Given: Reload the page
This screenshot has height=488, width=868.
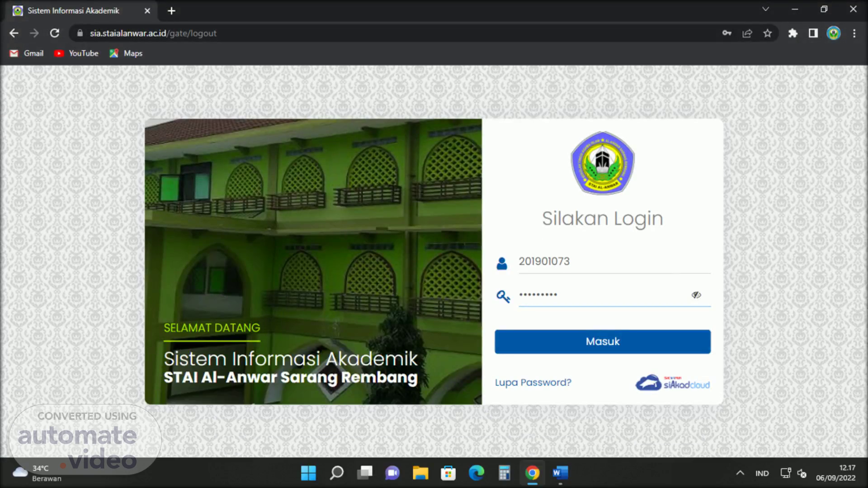Looking at the screenshot, I should 55,33.
